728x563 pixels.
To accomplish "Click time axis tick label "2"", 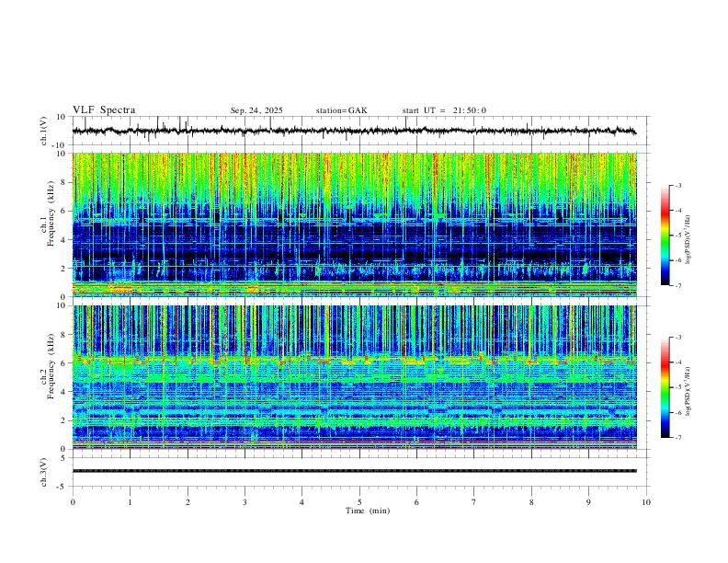I will click(x=188, y=502).
